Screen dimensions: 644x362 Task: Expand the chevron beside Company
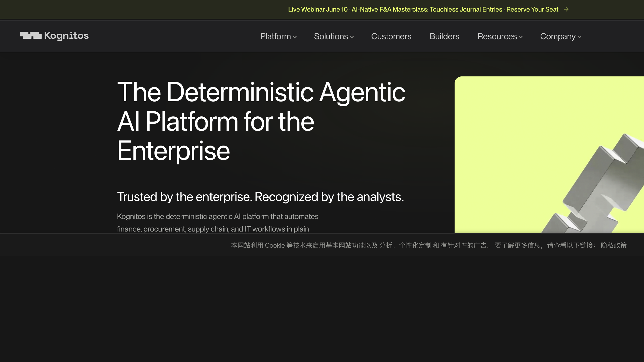pyautogui.click(x=579, y=37)
